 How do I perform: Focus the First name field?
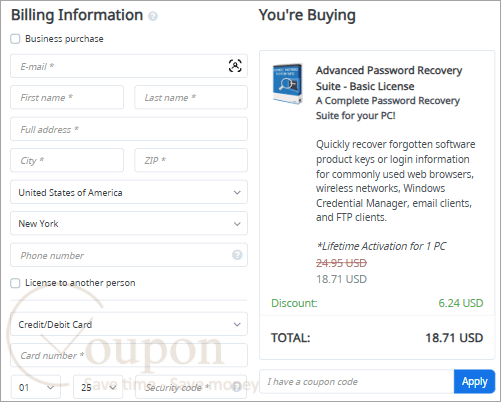[67, 97]
